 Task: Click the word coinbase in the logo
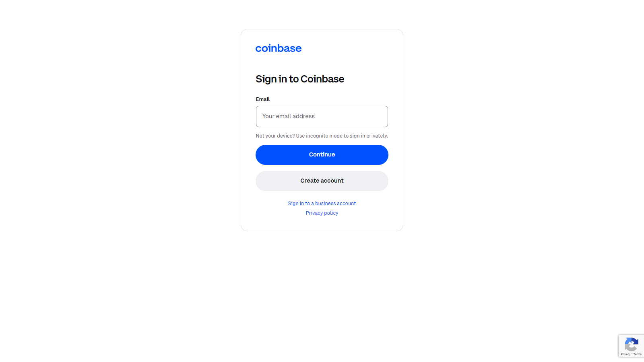point(279,48)
